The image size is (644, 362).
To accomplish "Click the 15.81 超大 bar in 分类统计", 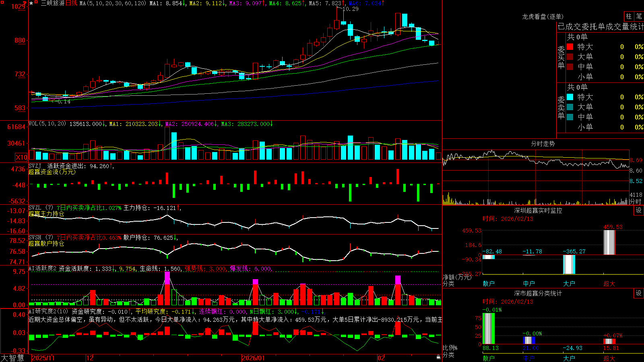I will pos(609,341).
